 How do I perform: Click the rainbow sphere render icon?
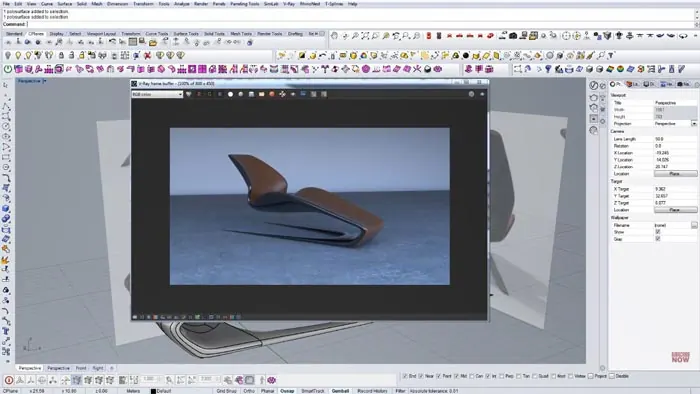620,69
